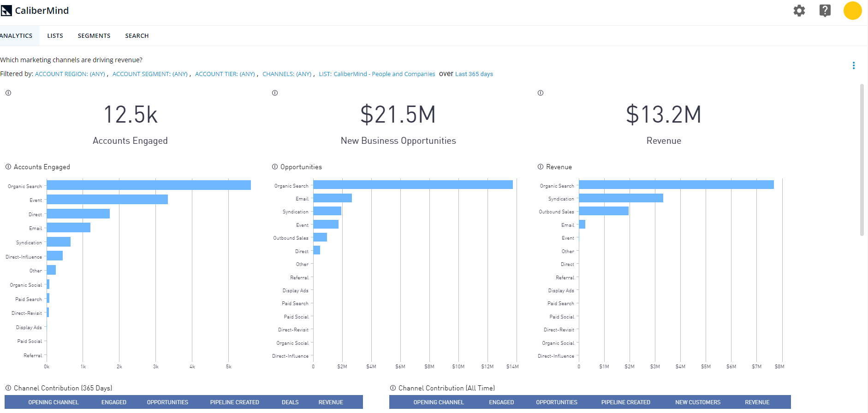Click Email bar in Opportunities chart
868x413 pixels.
(x=333, y=198)
